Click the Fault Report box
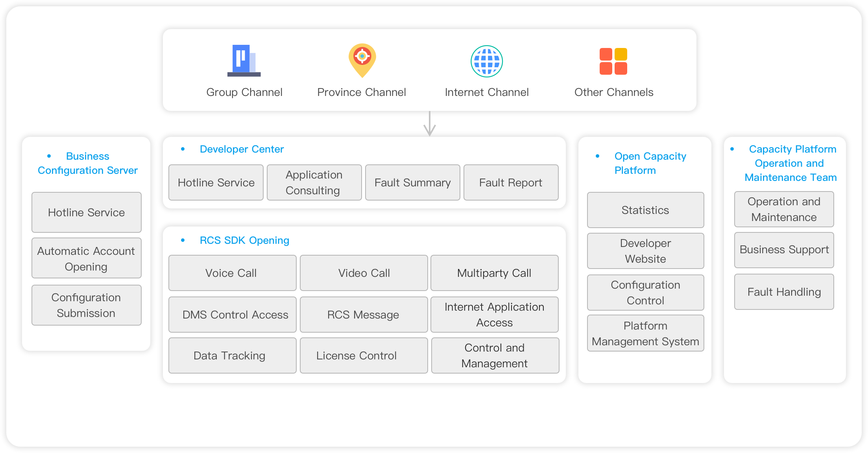Screen dimensions: 868x453 [511, 182]
